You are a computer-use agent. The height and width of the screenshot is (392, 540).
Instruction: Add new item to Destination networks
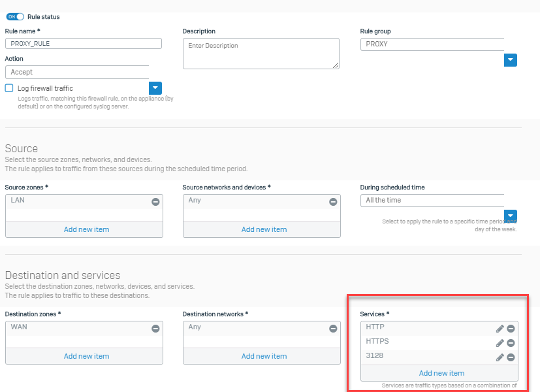point(264,356)
